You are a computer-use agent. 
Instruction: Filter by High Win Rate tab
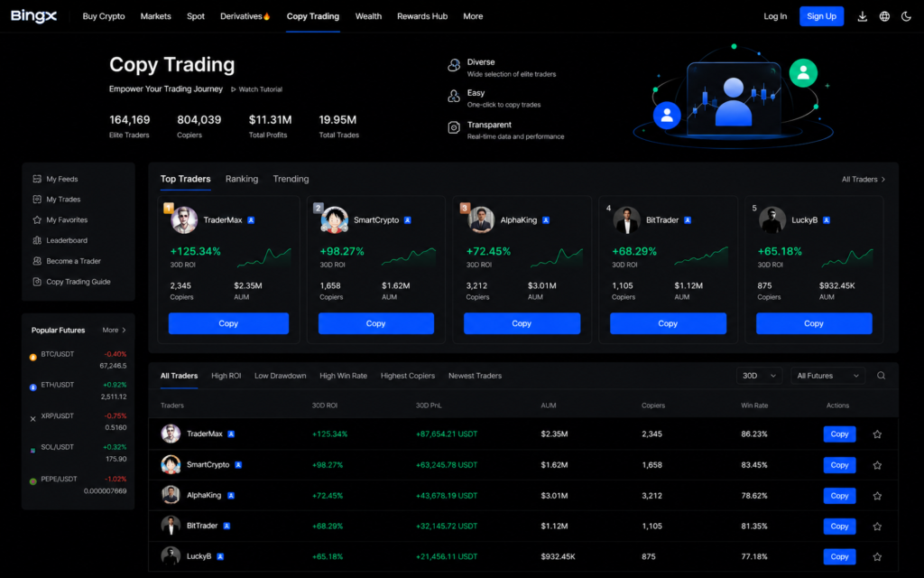[x=343, y=376]
